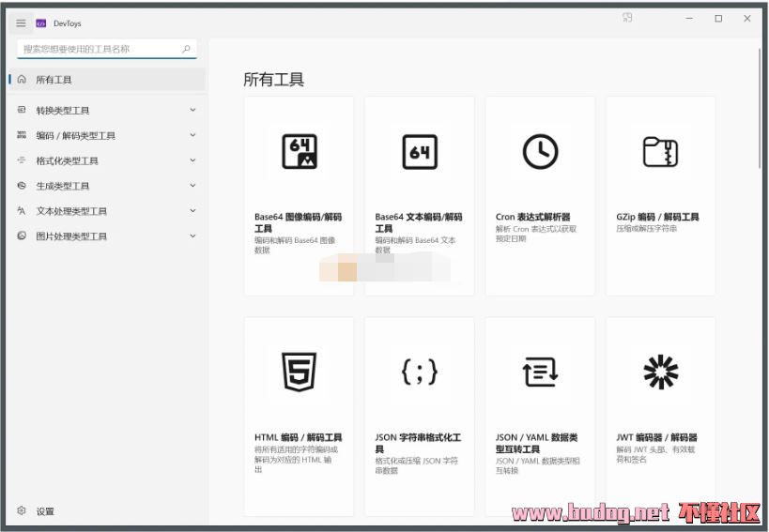This screenshot has width=769, height=532.
Task: Click the home icon beside 所有工具
Action: [22, 79]
